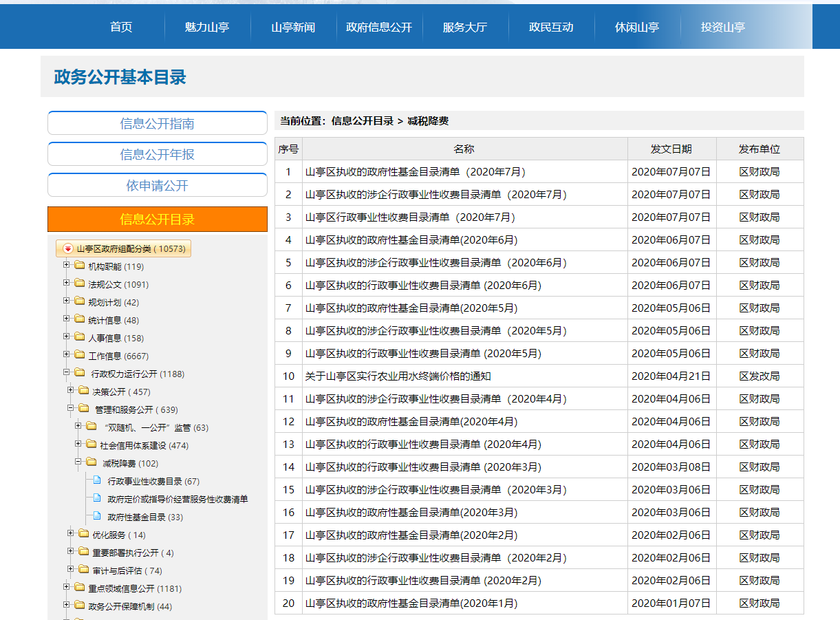Open the 魅力山亭 navigation item

tap(207, 28)
